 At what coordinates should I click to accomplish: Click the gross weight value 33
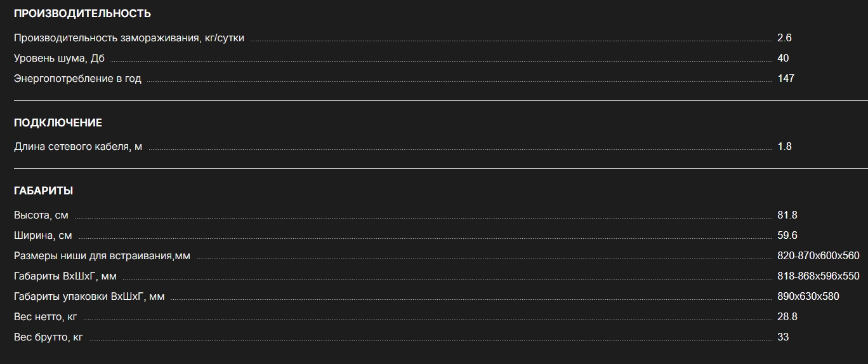[783, 337]
